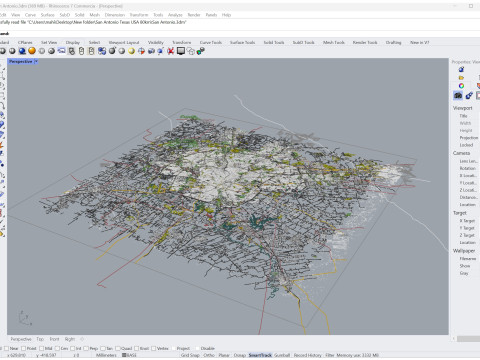Click the BASE layer color swatch
Image resolution: width=480 pixels, height=360 pixels.
pyautogui.click(x=124, y=355)
